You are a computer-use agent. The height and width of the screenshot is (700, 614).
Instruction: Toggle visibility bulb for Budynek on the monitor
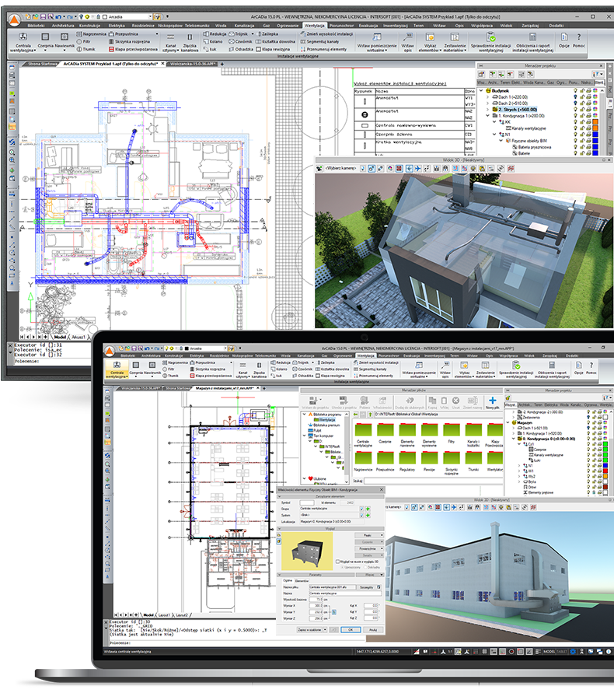point(575,91)
